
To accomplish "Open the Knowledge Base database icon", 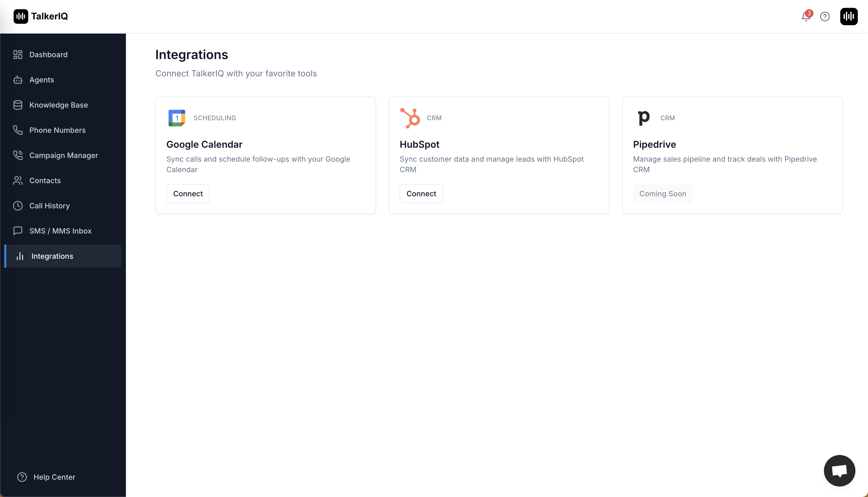I will tap(18, 104).
